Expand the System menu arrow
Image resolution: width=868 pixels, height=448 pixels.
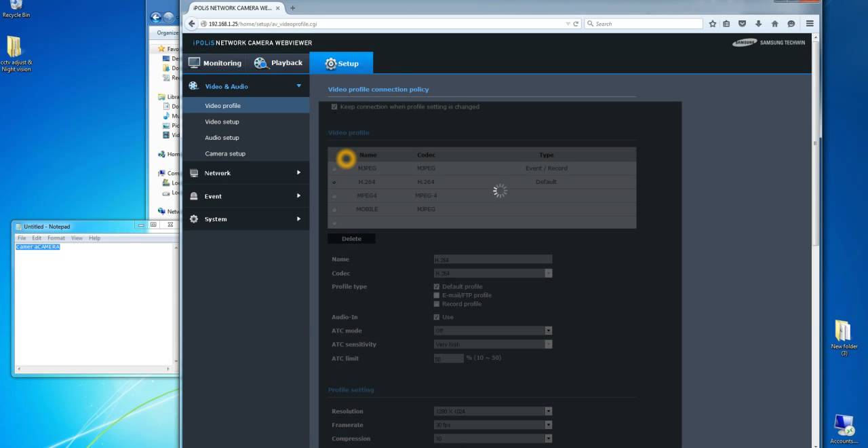298,219
